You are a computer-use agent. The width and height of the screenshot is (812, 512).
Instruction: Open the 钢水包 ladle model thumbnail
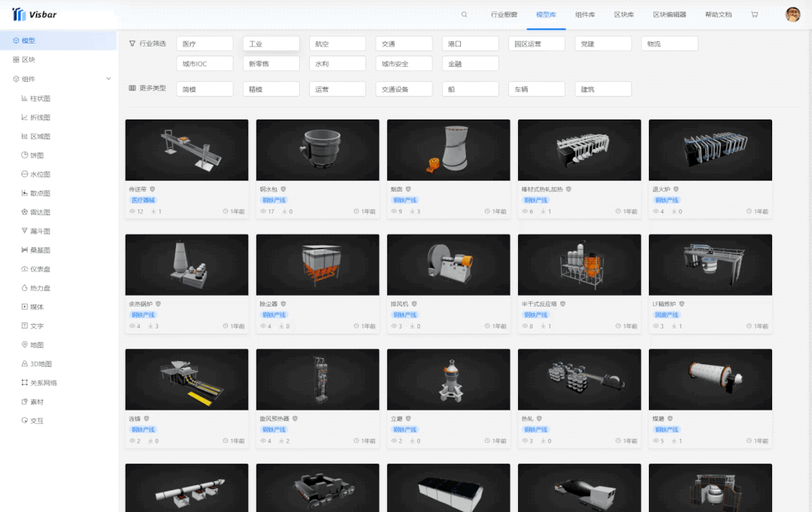[317, 150]
